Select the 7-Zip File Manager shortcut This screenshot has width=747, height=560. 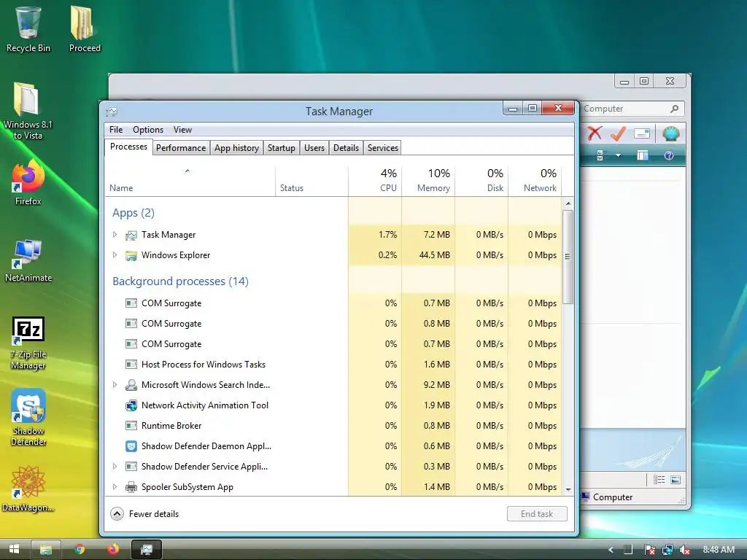(x=28, y=343)
